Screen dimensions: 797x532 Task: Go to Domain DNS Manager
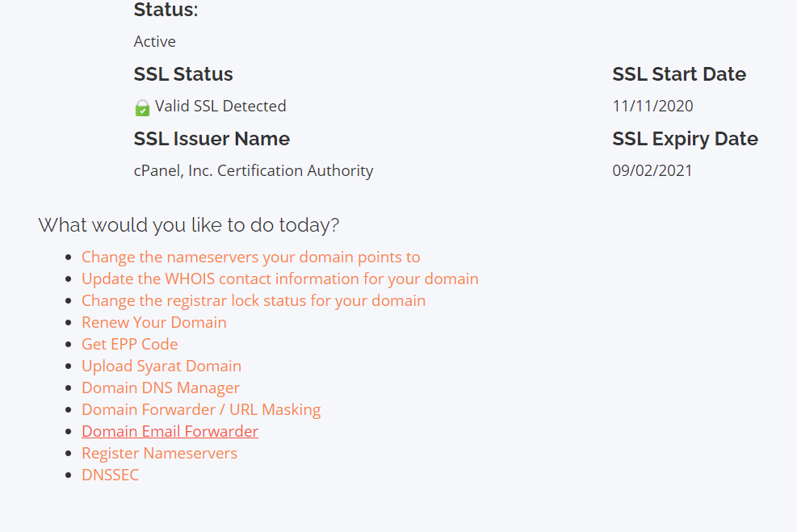click(160, 388)
